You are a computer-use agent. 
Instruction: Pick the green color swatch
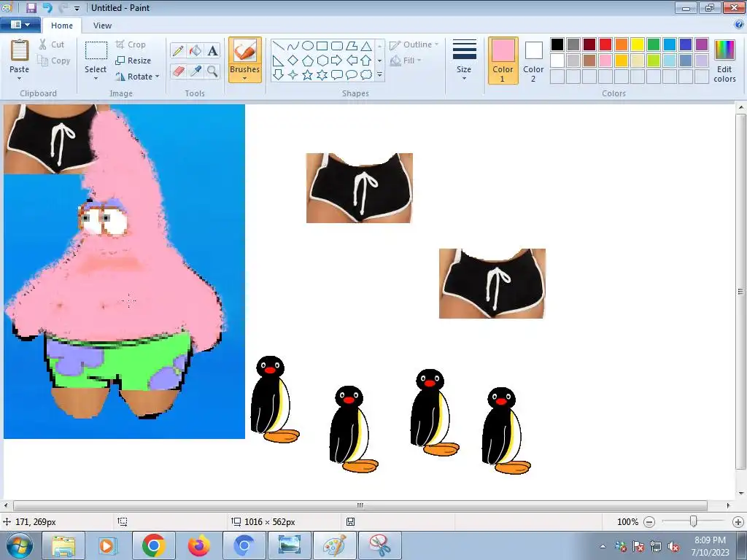(x=654, y=44)
